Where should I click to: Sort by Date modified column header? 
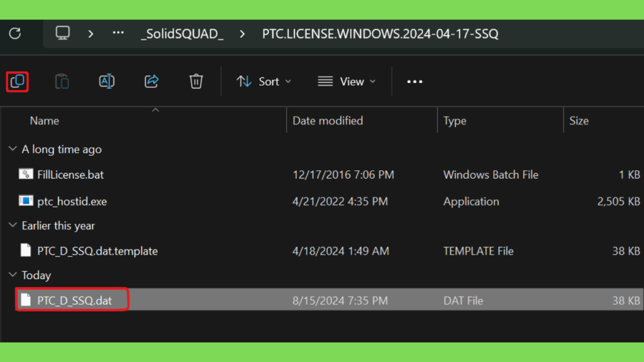coord(328,121)
